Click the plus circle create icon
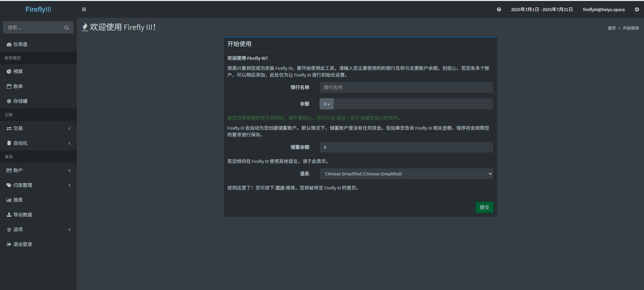Screen dimensions: 644x290 click(637, 9)
